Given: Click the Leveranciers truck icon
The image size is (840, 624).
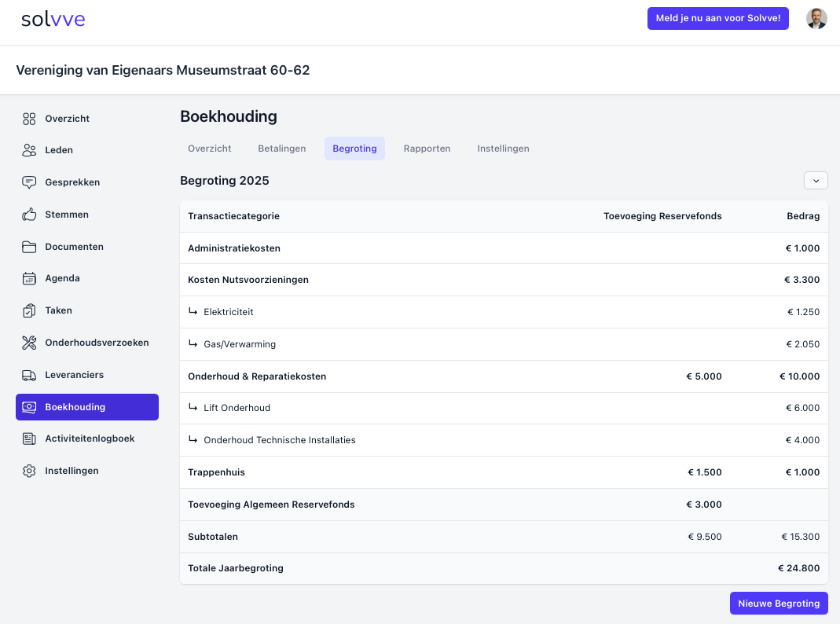Looking at the screenshot, I should coord(29,375).
